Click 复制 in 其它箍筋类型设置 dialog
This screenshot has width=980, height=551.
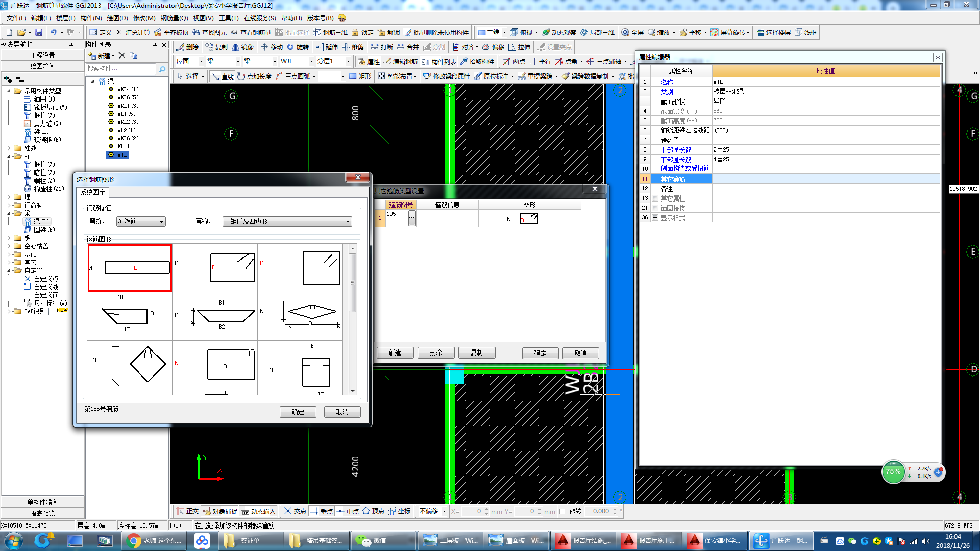point(477,353)
